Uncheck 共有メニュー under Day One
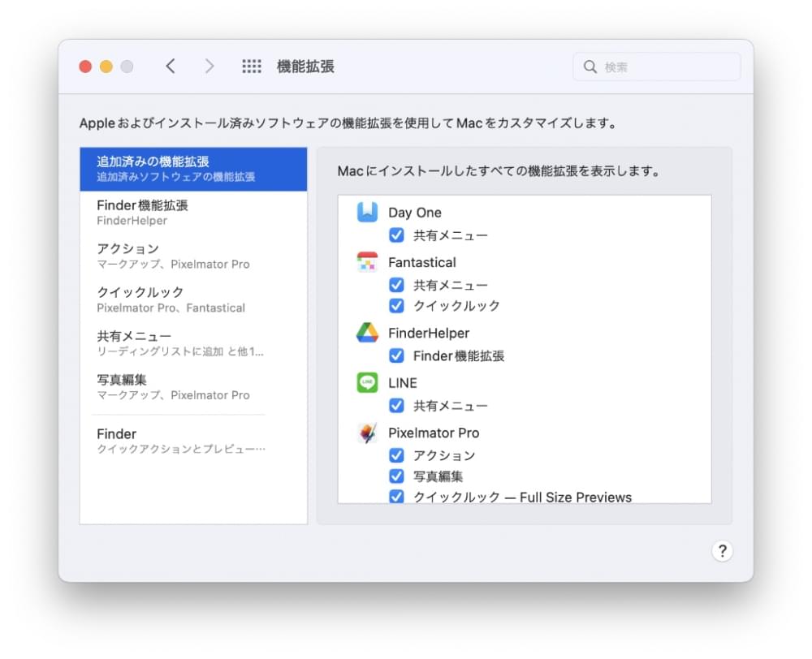 (396, 235)
